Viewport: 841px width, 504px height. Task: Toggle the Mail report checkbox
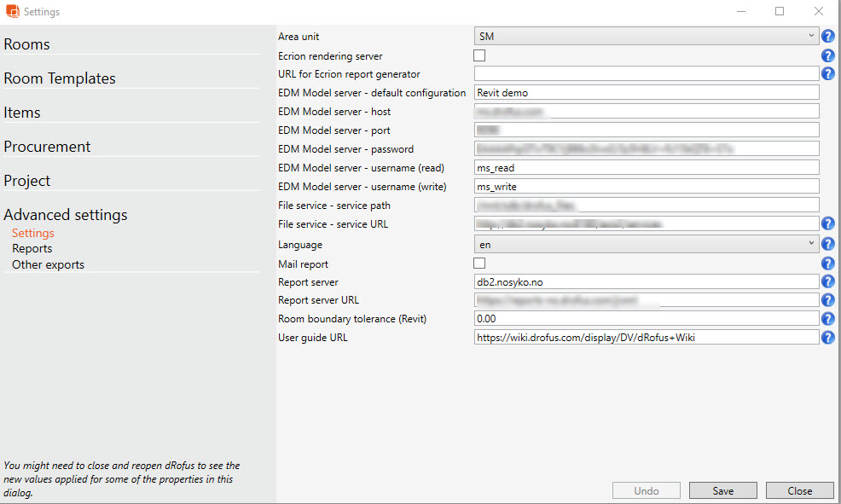click(x=479, y=264)
